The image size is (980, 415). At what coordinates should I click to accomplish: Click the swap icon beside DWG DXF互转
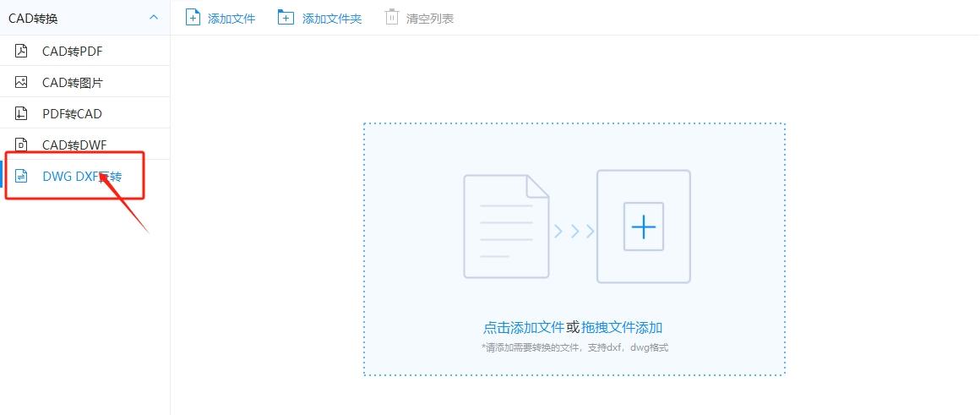click(x=21, y=177)
